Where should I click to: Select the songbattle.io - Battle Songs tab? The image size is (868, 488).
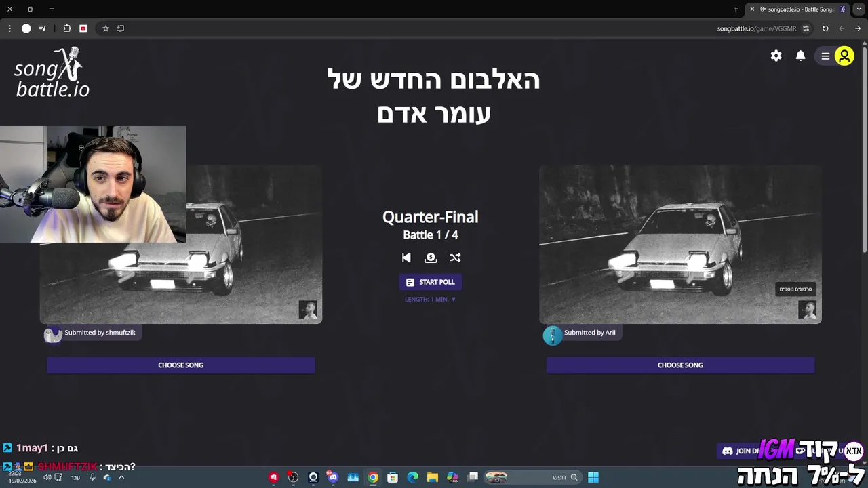click(x=797, y=9)
